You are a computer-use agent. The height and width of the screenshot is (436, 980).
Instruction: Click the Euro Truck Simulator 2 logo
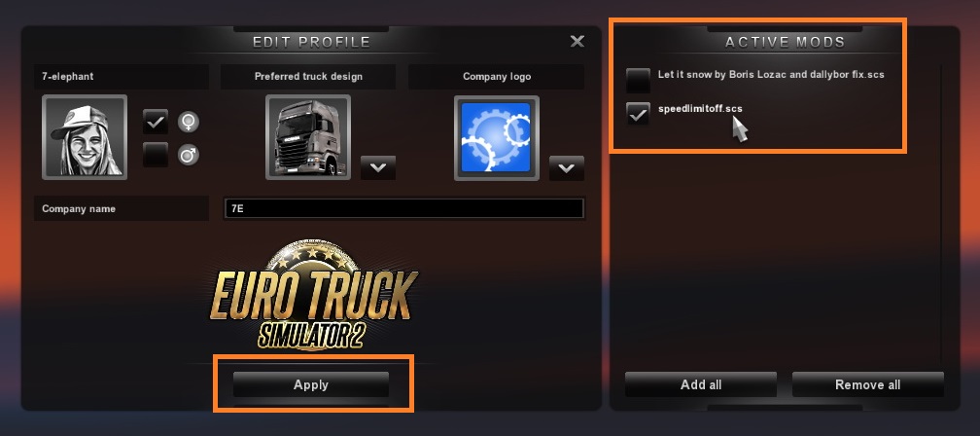[x=314, y=295]
